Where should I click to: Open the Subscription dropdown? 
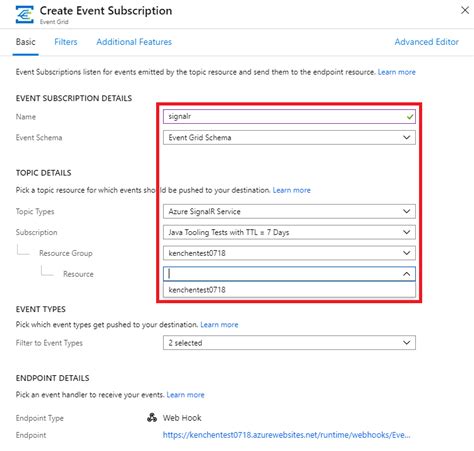coord(289,232)
